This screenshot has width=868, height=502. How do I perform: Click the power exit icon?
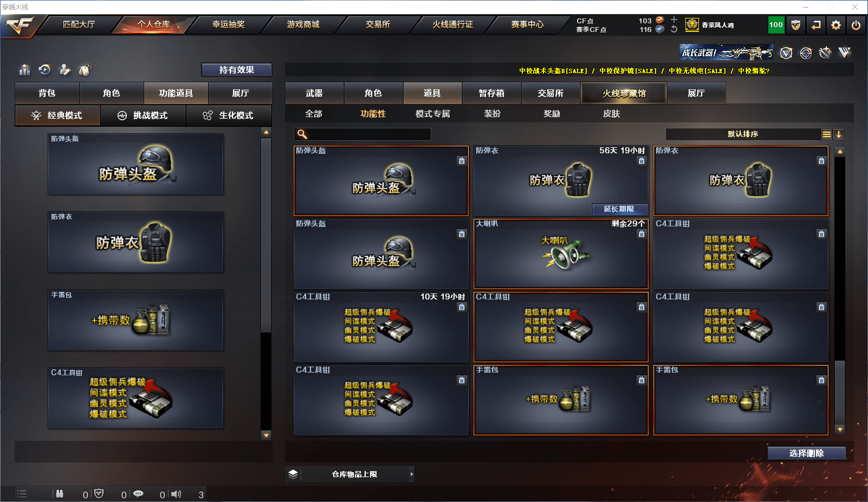856,25
